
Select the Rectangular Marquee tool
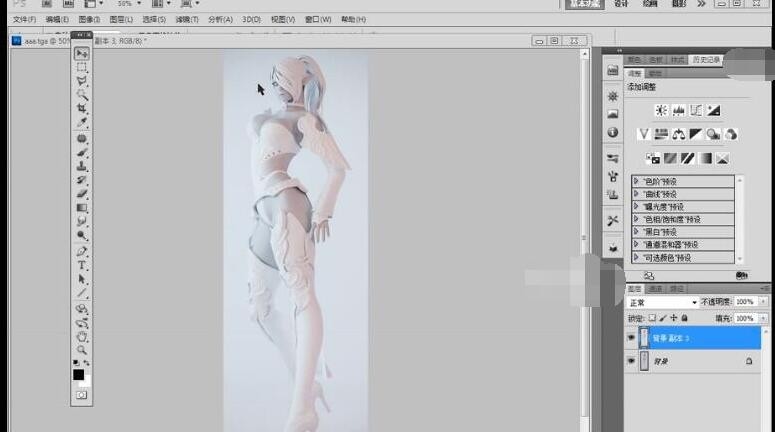82,67
